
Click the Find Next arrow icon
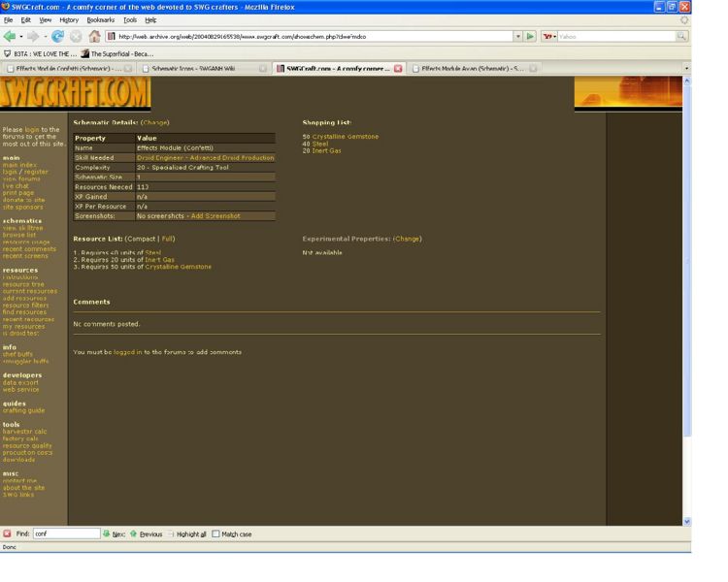[107, 533]
